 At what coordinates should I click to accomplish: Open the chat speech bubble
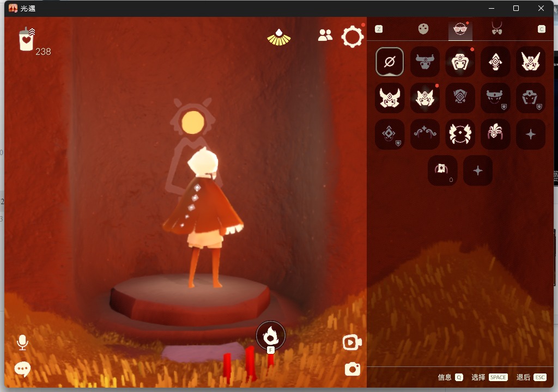click(x=22, y=369)
